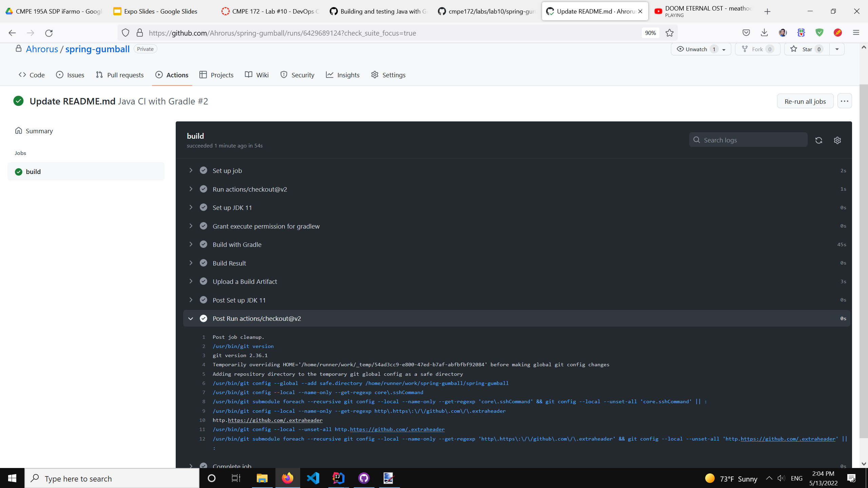This screenshot has height=488, width=868.
Task: Open the Insights repository tab
Action: pos(343,75)
